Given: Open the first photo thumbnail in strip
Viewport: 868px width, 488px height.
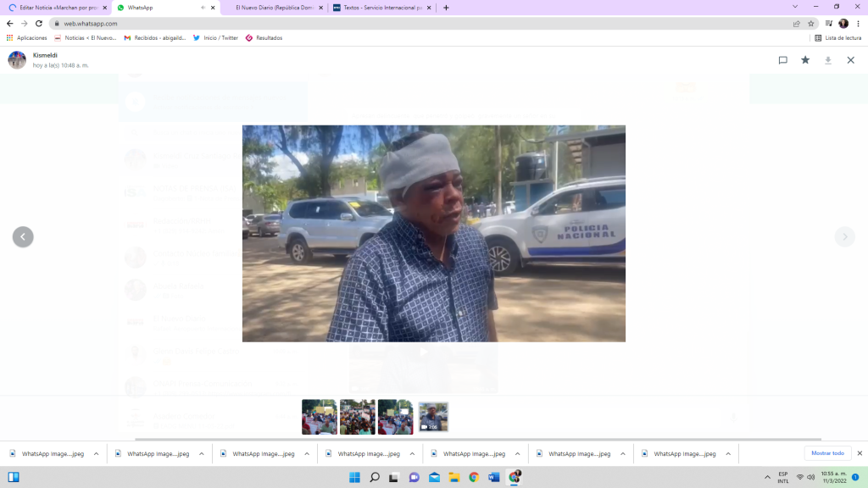Looking at the screenshot, I should tap(320, 417).
